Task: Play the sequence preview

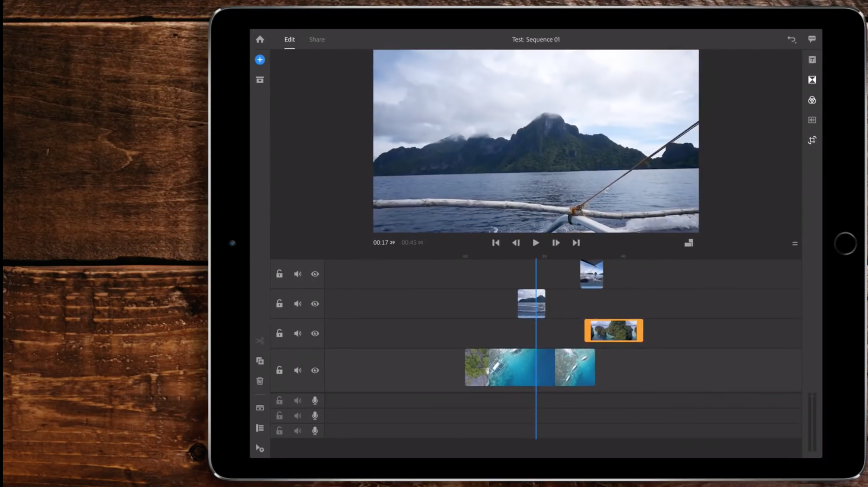Action: point(536,243)
